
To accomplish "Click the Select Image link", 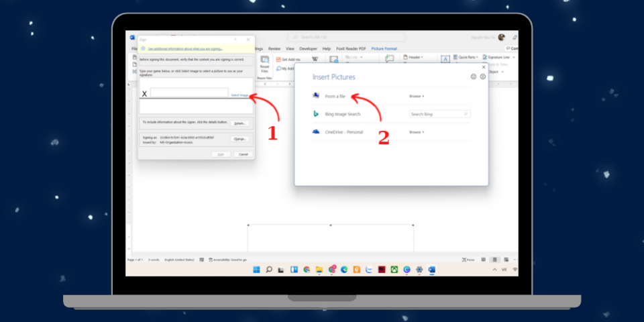I will 239,95.
